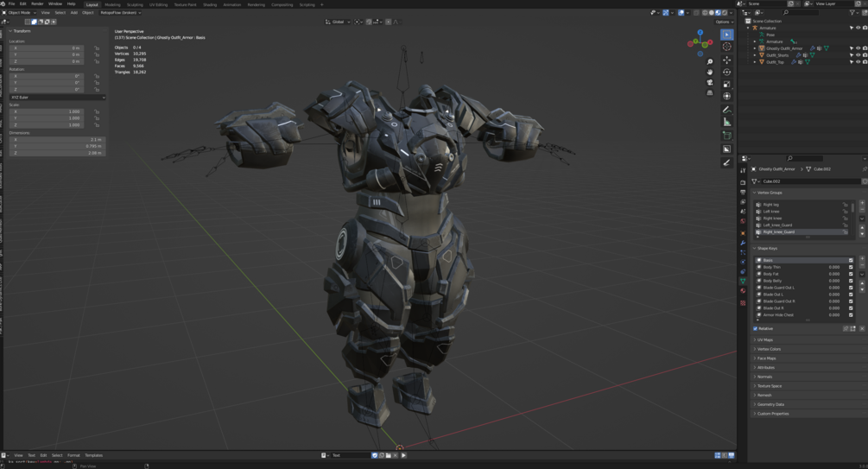Select the Annotate tool
Screen dimensions: 868x469
coord(727,110)
